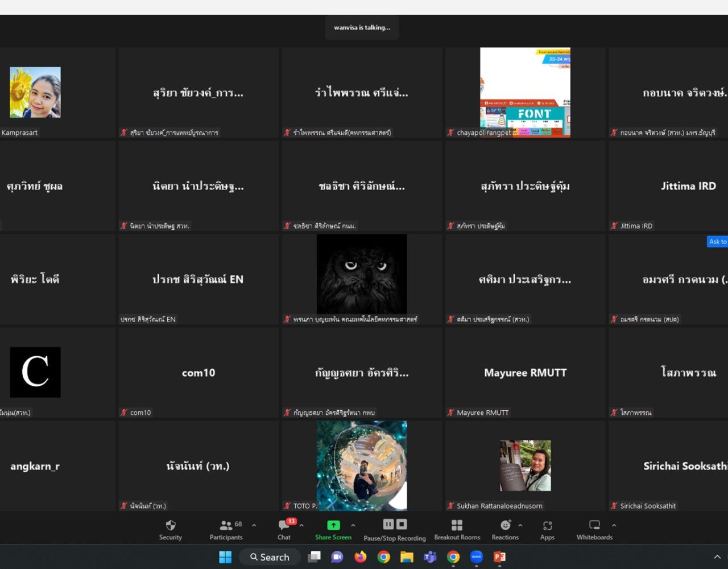Open Whiteboards
The height and width of the screenshot is (569, 728).
point(594,530)
